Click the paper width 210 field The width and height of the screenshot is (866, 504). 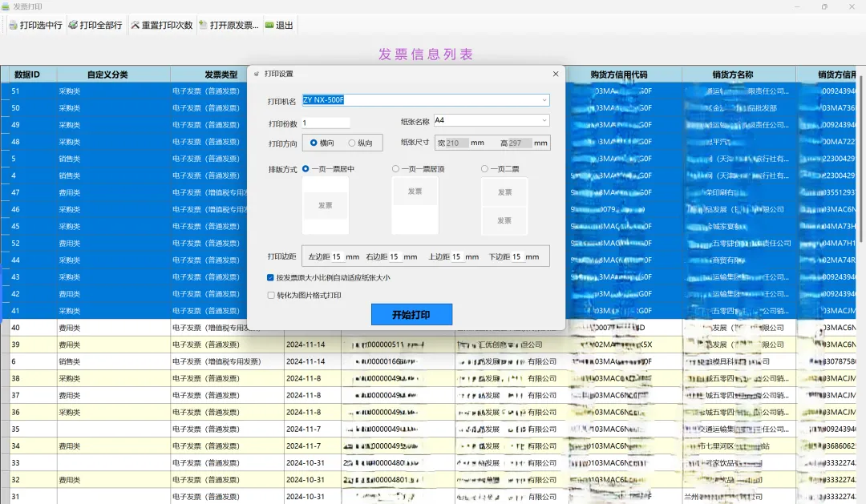pos(457,143)
